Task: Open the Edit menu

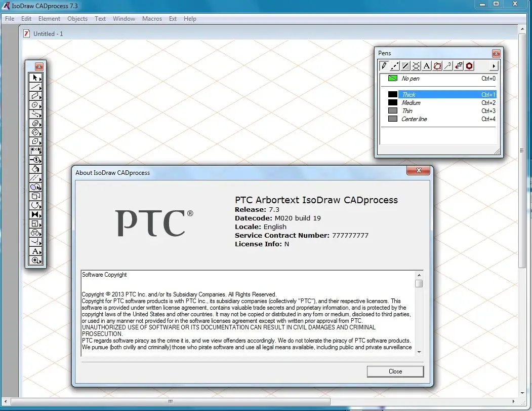Action: tap(26, 19)
